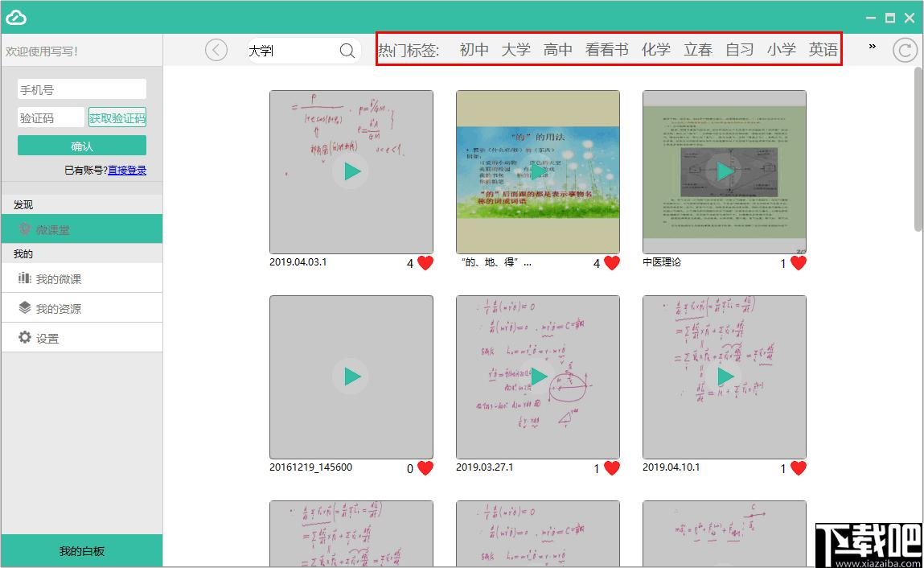
Task: Like the 2019.04.03.1 video with its heart
Action: (x=425, y=263)
